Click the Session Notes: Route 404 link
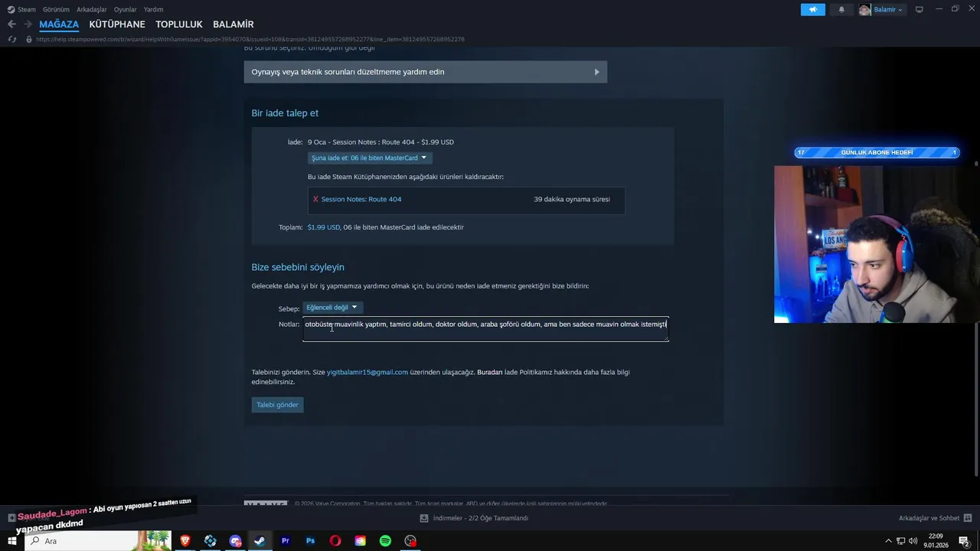980x551 pixels. [x=361, y=199]
